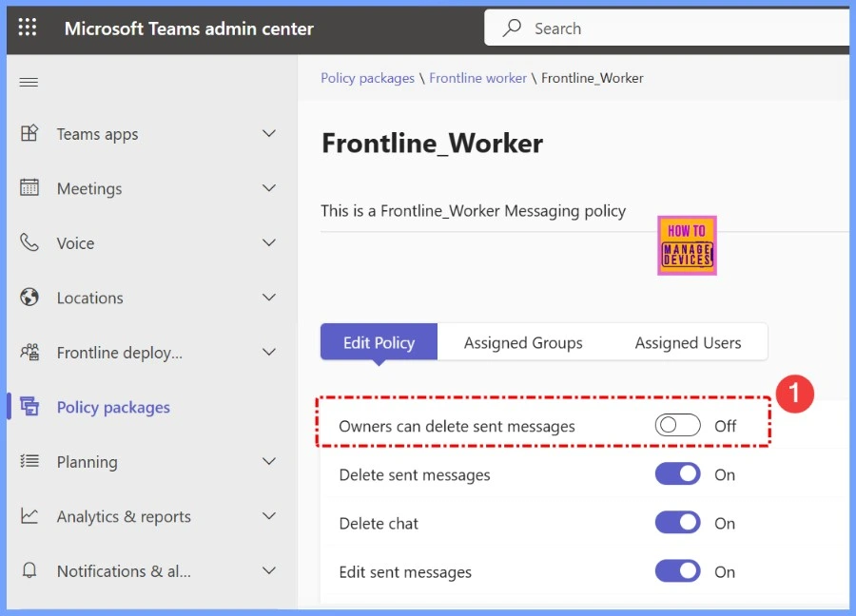Turn on Owners can delete sent messages

[x=677, y=425]
